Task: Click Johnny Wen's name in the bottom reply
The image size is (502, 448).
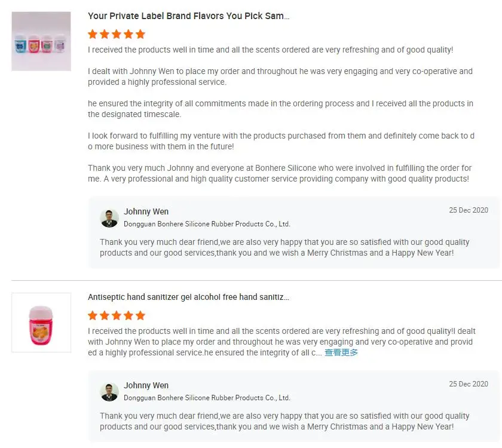Action: tap(146, 385)
